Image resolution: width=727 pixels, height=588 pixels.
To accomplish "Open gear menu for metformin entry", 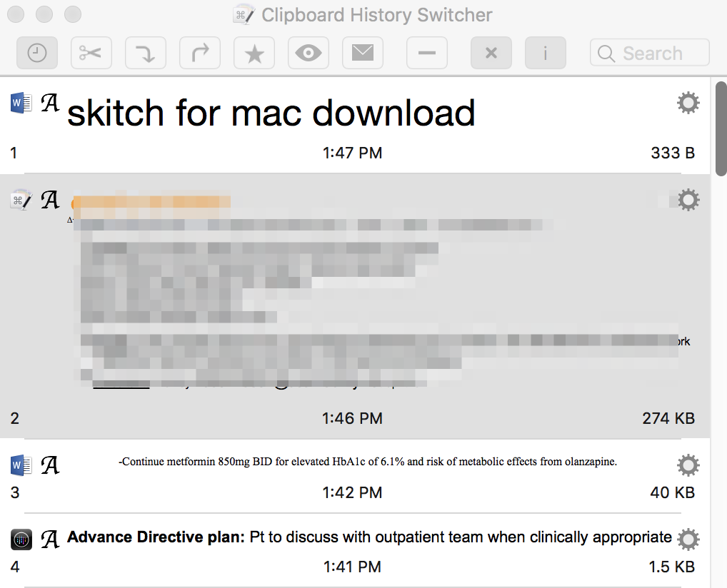I will [688, 465].
